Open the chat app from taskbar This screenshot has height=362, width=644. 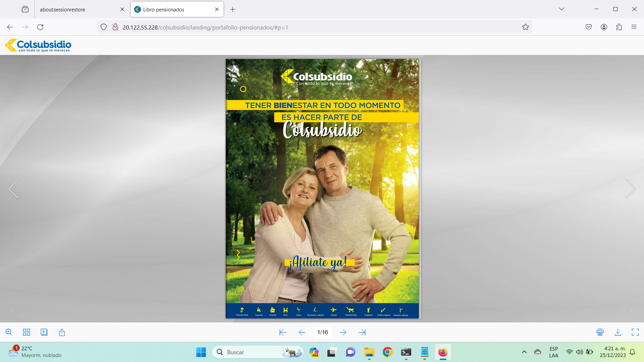pyautogui.click(x=351, y=352)
